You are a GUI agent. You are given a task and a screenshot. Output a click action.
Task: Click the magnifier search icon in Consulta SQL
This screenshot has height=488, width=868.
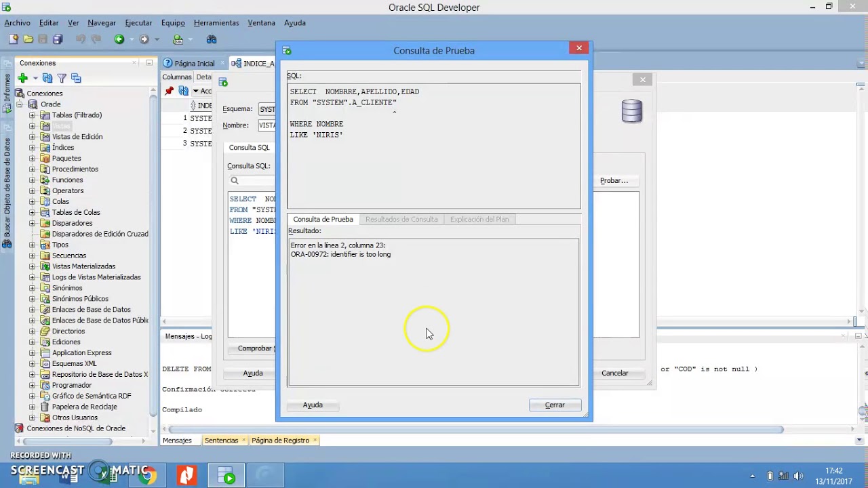tap(235, 180)
